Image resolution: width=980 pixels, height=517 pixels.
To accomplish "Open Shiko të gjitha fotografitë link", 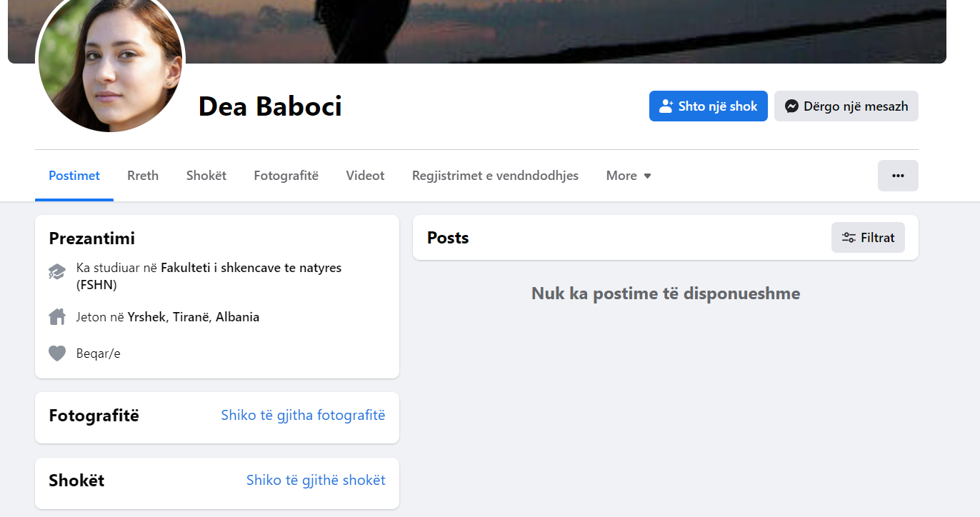I will click(303, 415).
